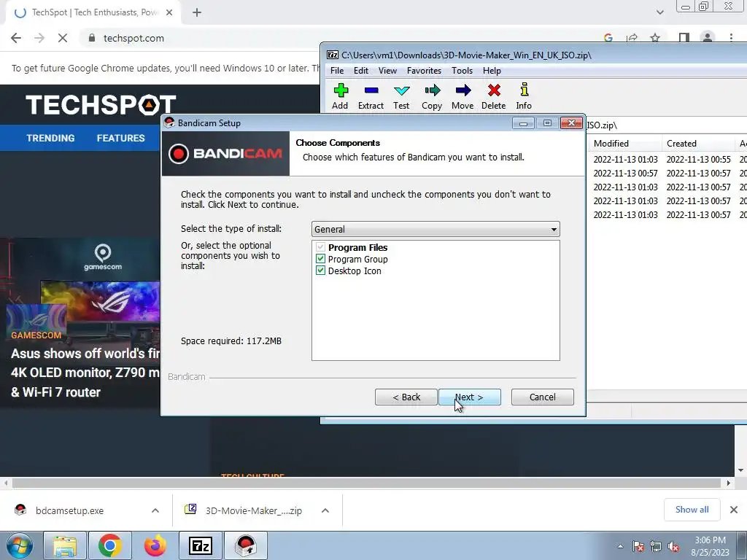
Task: Open bdcamsetup.exe download item
Action: (69, 510)
